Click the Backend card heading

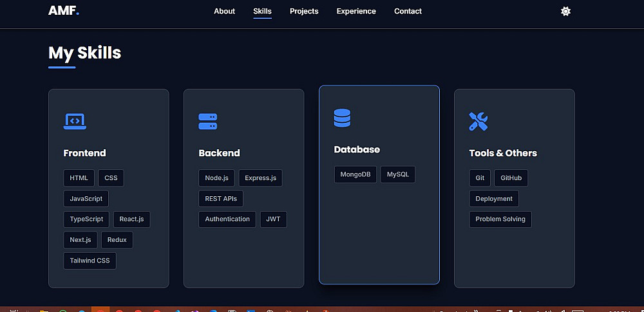(220, 153)
